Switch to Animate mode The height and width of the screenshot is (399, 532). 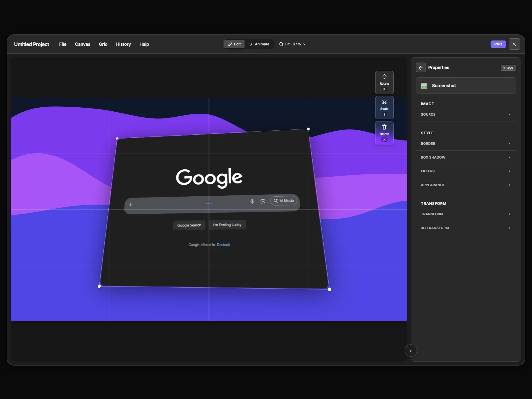point(260,44)
